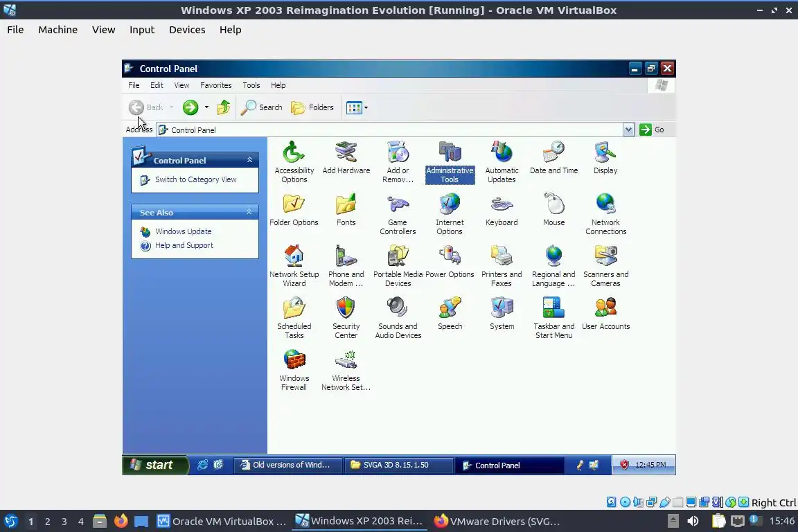Open Phone and Modem options

pyautogui.click(x=346, y=266)
